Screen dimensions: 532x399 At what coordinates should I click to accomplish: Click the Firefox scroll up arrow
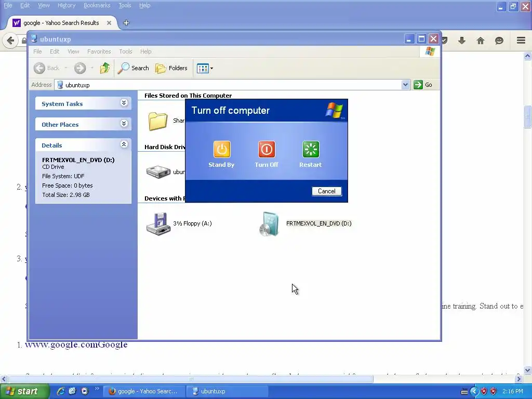pos(527,56)
